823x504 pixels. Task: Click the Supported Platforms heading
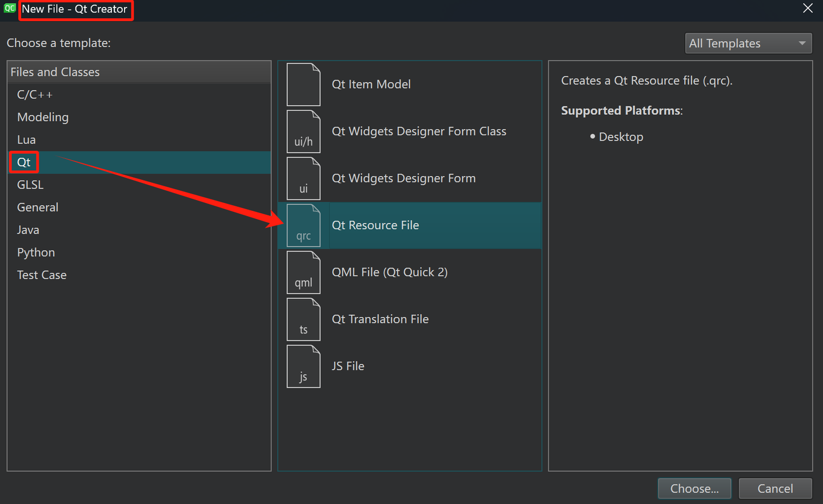coord(622,111)
